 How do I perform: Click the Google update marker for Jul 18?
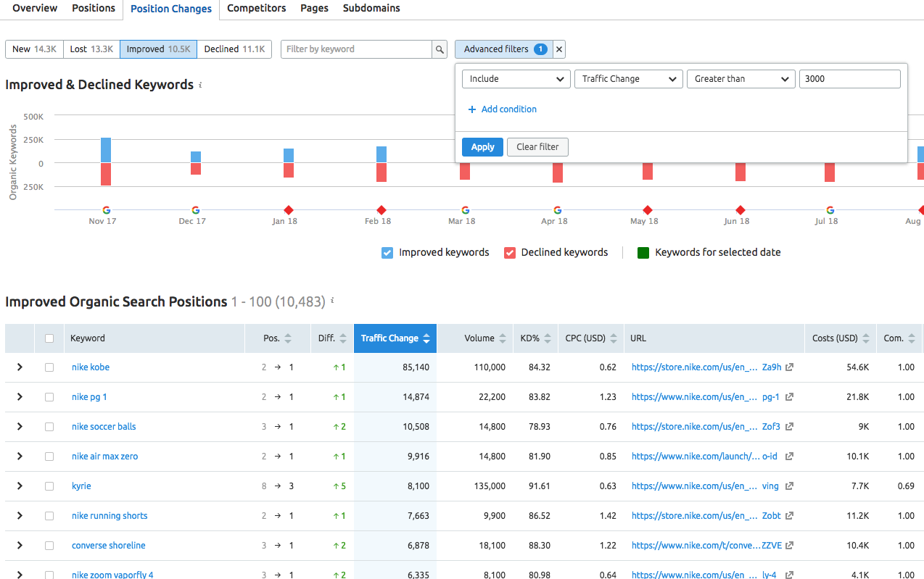pos(830,209)
